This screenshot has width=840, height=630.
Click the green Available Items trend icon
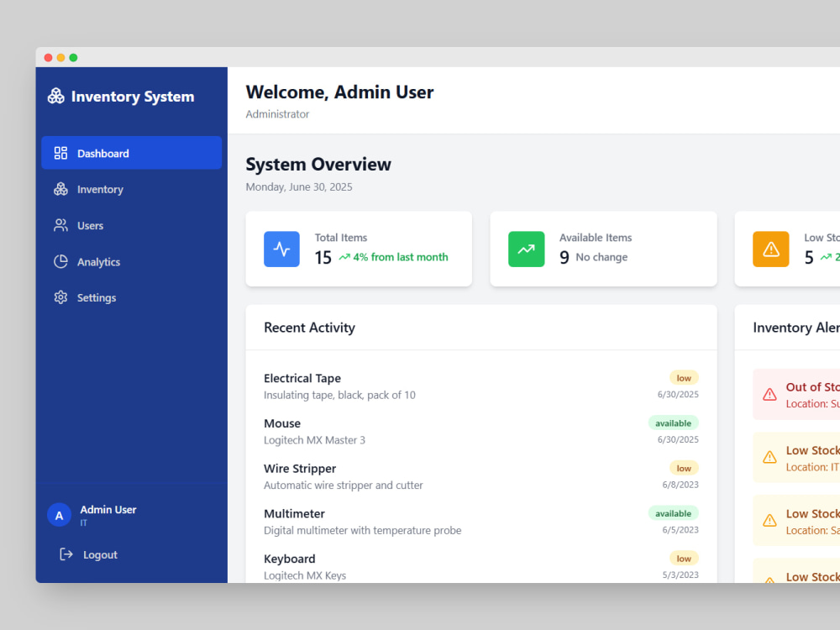point(526,249)
